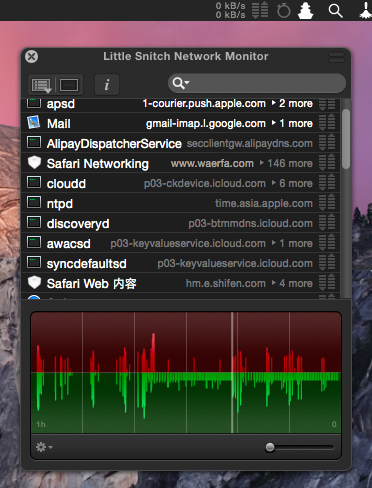This screenshot has height=488, width=372.
Task: Click the time.asia.apple.com server name
Action: click(264, 203)
